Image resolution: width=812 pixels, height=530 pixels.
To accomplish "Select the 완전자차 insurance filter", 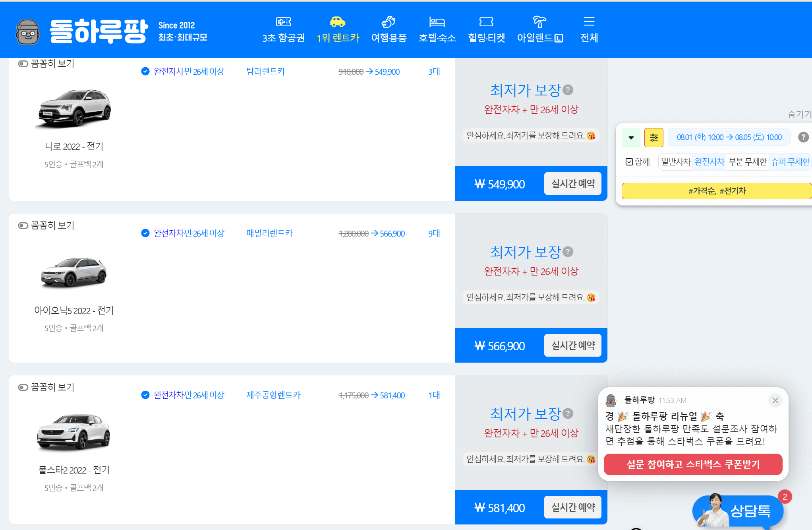I will (x=710, y=162).
